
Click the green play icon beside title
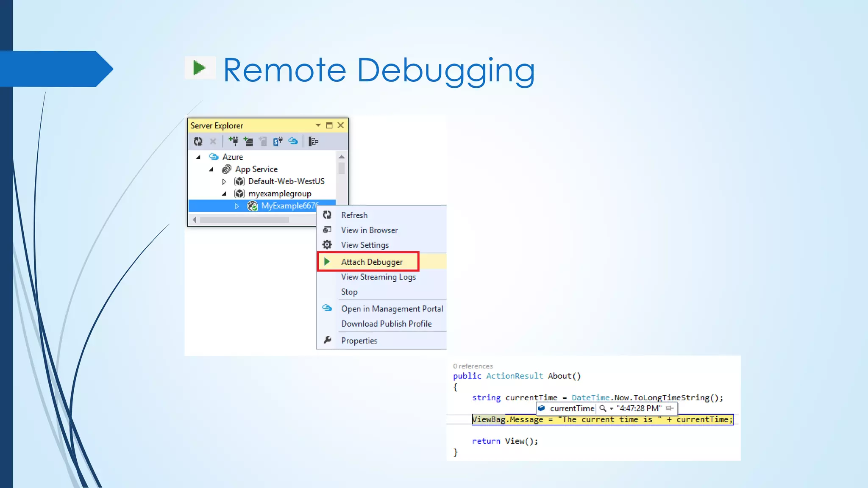200,68
